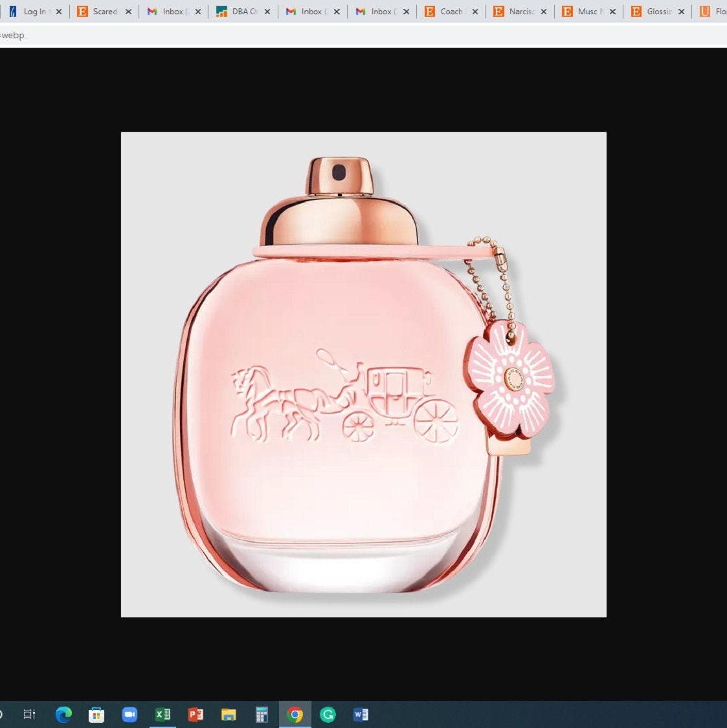Image resolution: width=727 pixels, height=728 pixels.
Task: Click the address bar showing webp
Action: pos(363,36)
